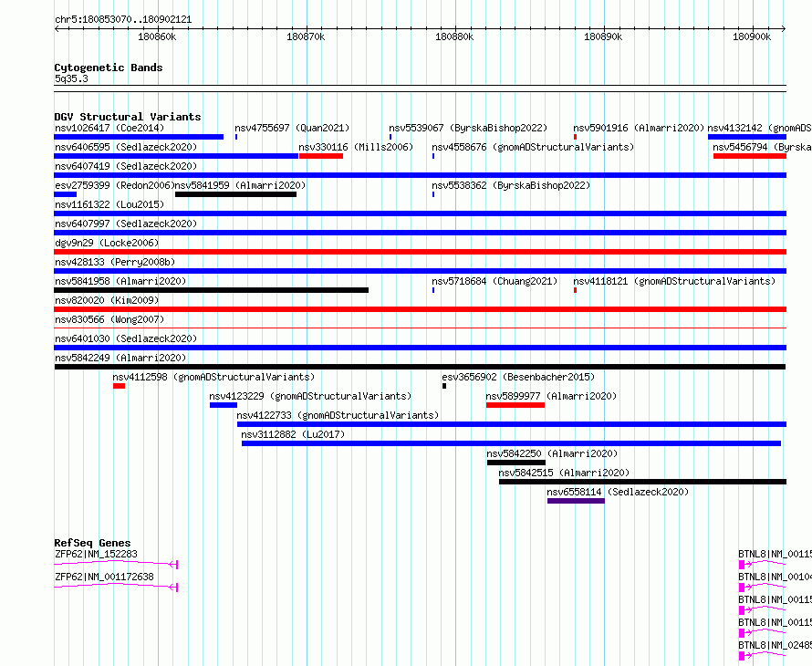
Task: Click nsv5841958 (Almarri2020) label
Action: pos(120,281)
